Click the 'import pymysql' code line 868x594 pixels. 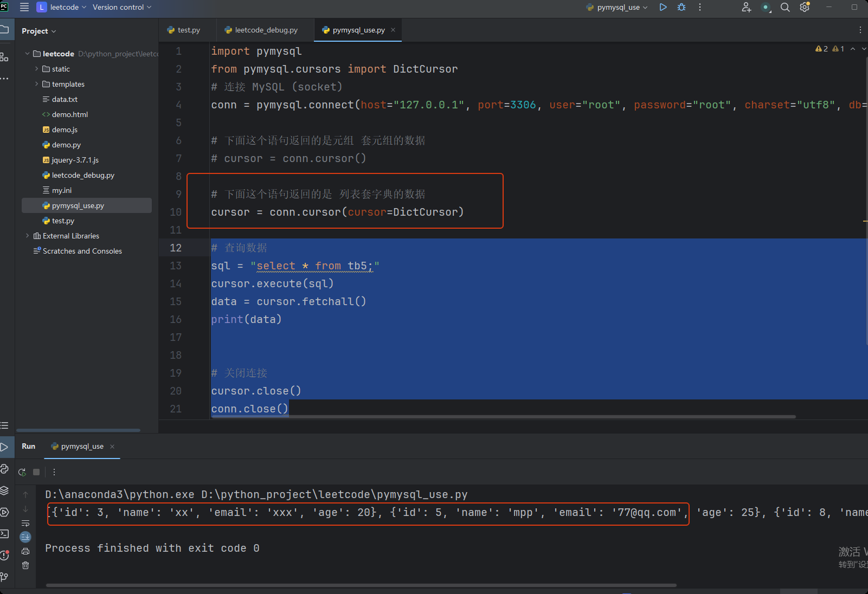point(256,51)
